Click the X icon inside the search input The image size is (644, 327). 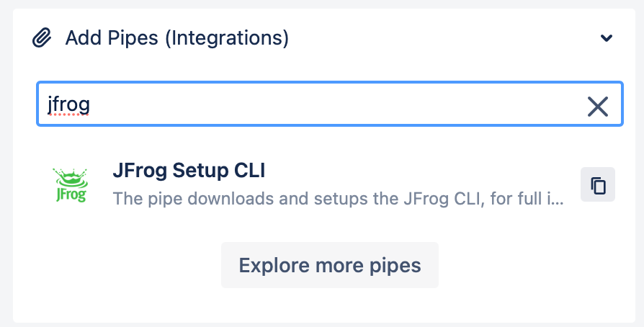598,107
